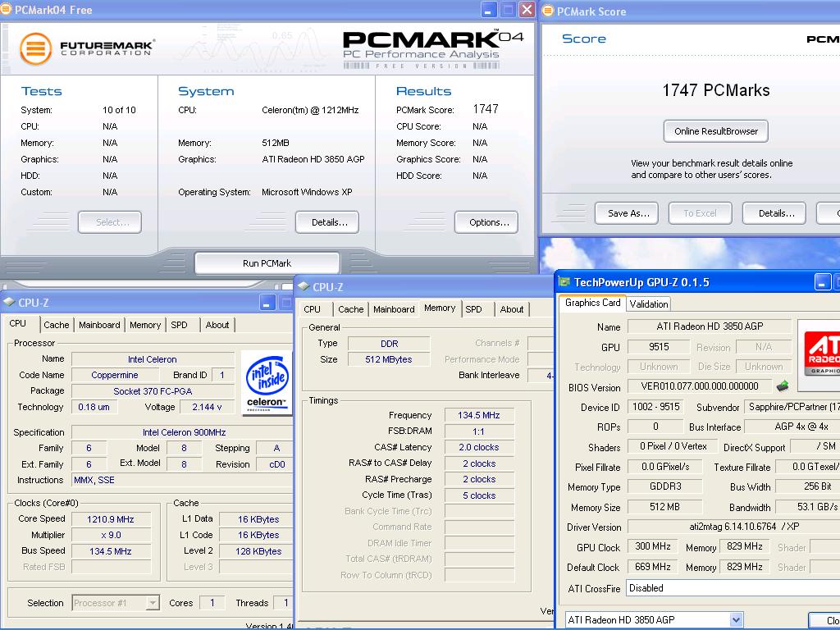Click the Run PCMark button
Image resolution: width=840 pixels, height=630 pixels.
(x=267, y=263)
